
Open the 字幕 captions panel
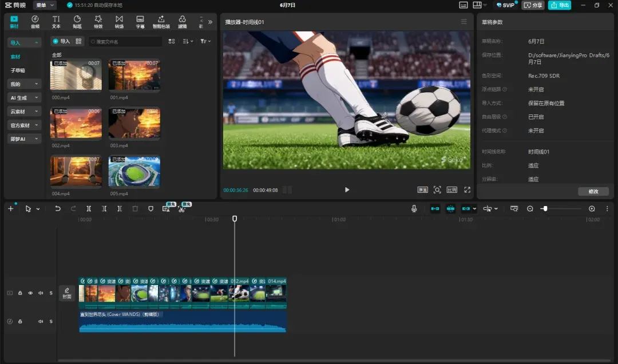140,22
